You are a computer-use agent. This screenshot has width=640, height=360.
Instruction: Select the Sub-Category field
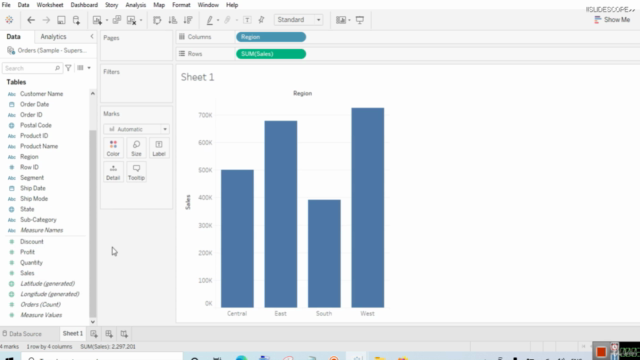click(38, 220)
